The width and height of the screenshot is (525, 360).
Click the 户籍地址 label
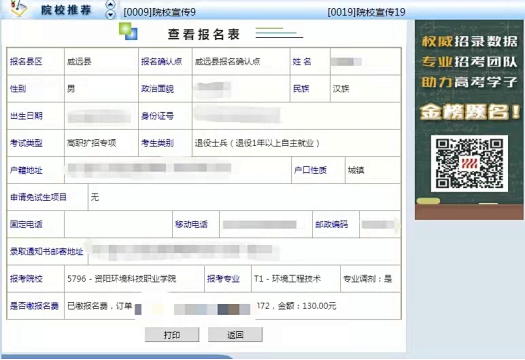[26, 170]
